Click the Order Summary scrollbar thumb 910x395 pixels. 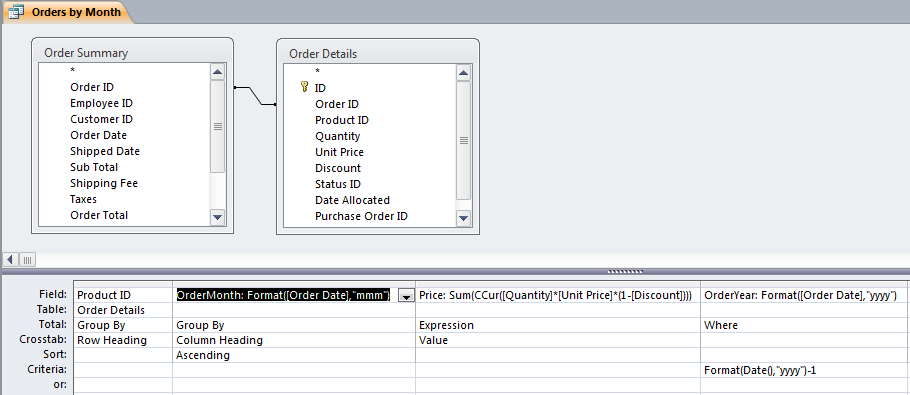[218, 126]
